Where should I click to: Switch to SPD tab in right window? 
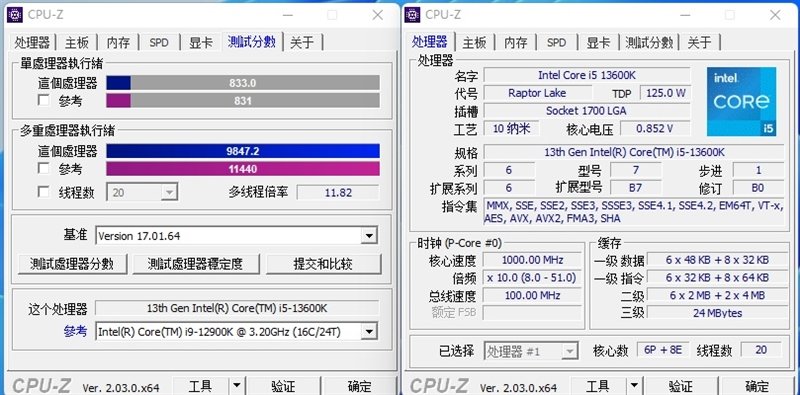(x=557, y=42)
